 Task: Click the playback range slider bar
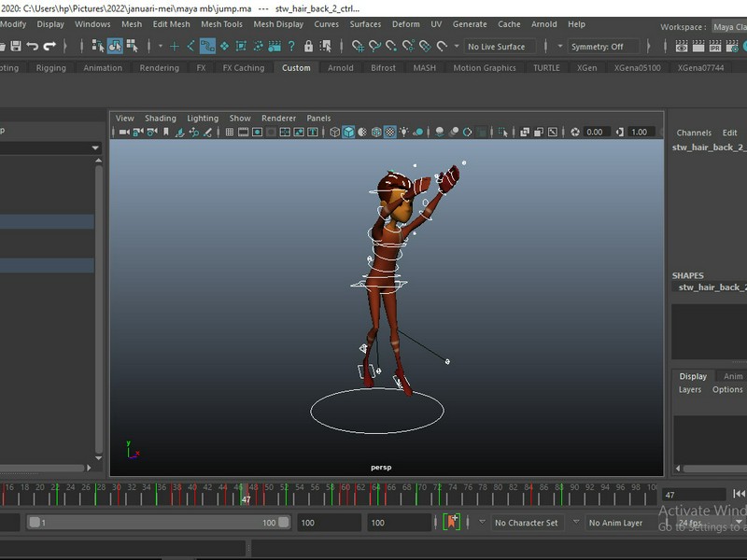pos(159,523)
